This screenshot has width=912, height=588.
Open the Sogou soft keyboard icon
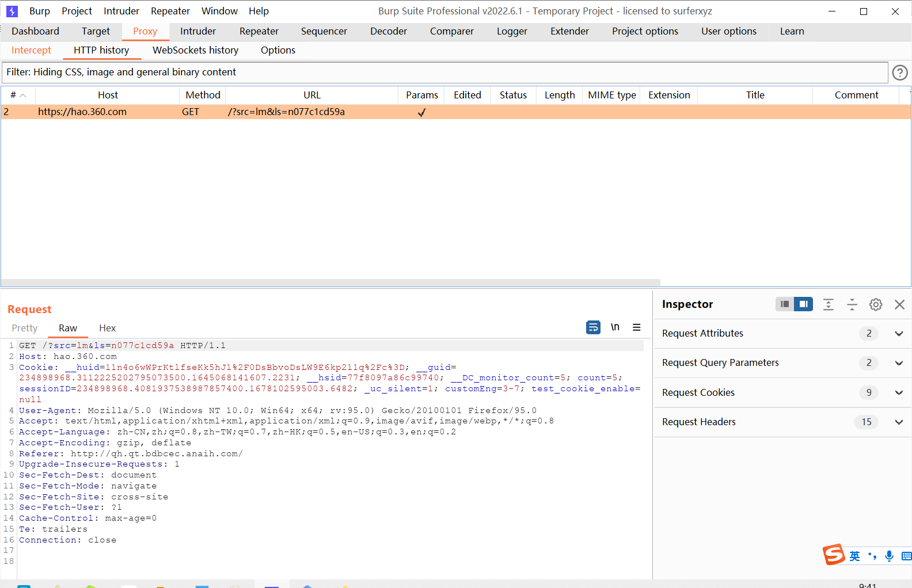(x=906, y=556)
